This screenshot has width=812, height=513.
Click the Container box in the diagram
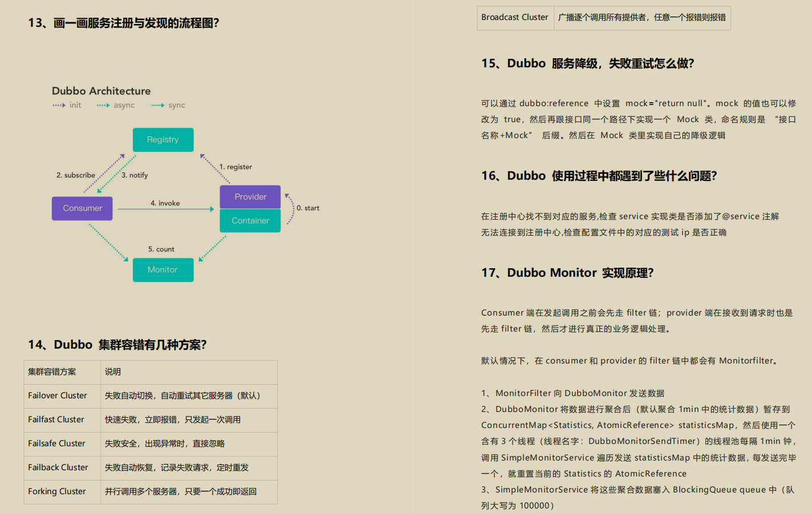click(250, 220)
